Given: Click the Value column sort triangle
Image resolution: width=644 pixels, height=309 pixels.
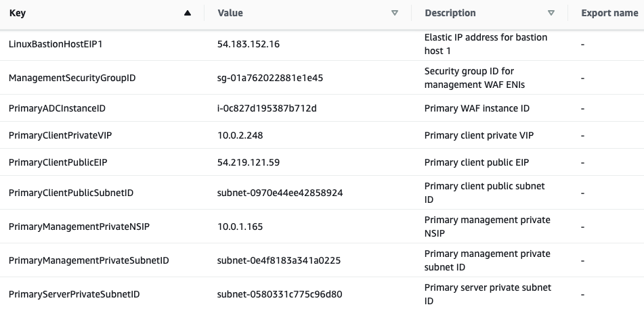Looking at the screenshot, I should tap(395, 13).
